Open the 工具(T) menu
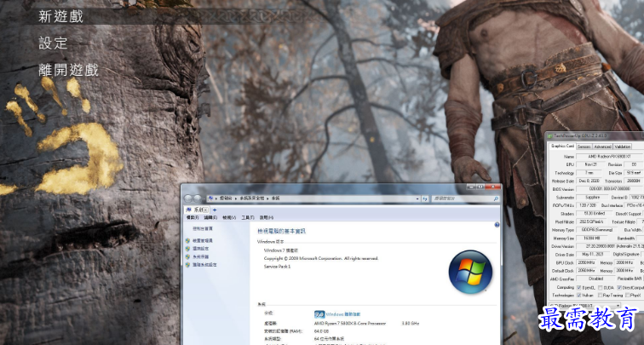 pos(248,218)
